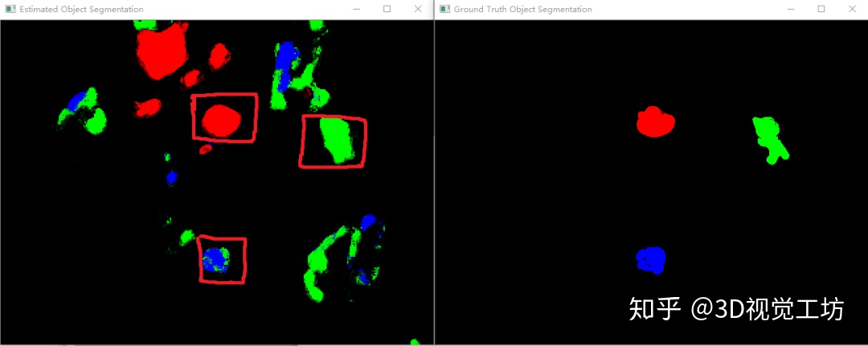Click the Ground Truth Object Segmentation window icon
868x346 pixels.
click(x=444, y=10)
